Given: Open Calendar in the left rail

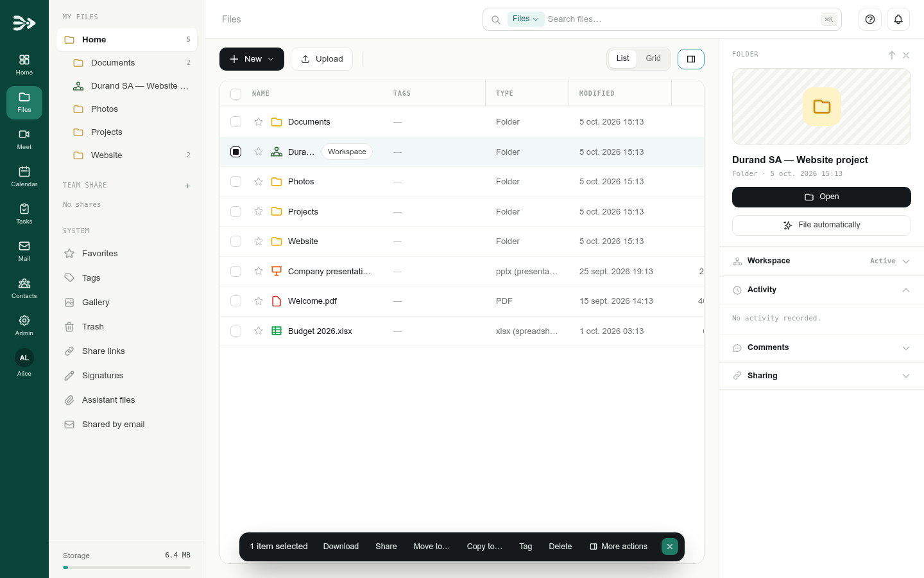Looking at the screenshot, I should pos(24,177).
